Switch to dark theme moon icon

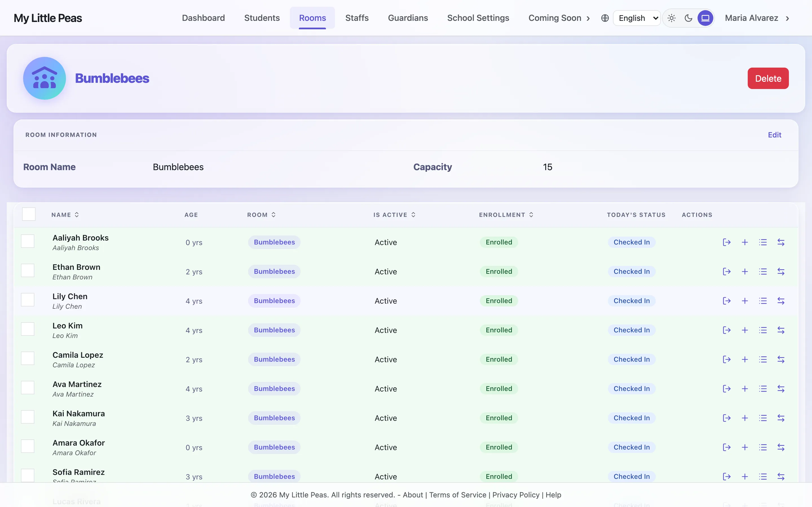[688, 18]
